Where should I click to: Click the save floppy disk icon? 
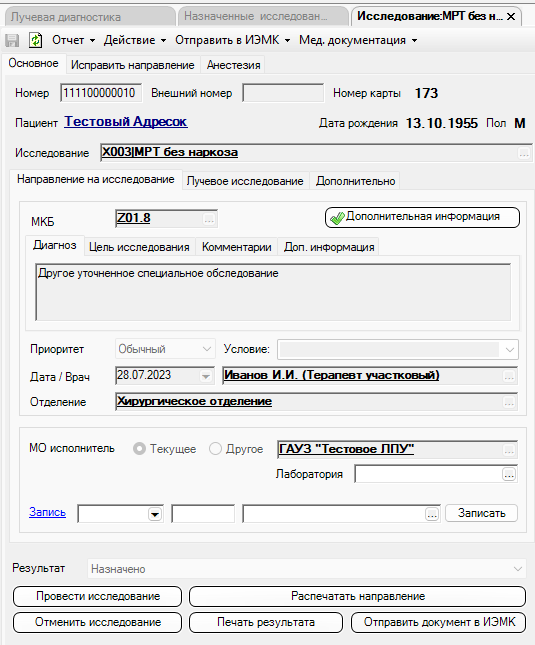click(12, 40)
